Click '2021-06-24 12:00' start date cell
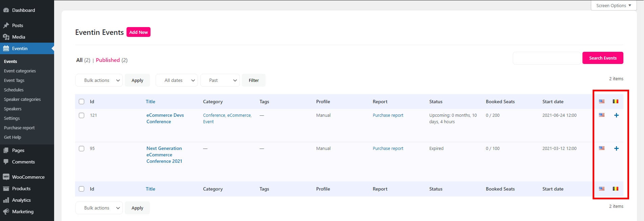 [559, 115]
